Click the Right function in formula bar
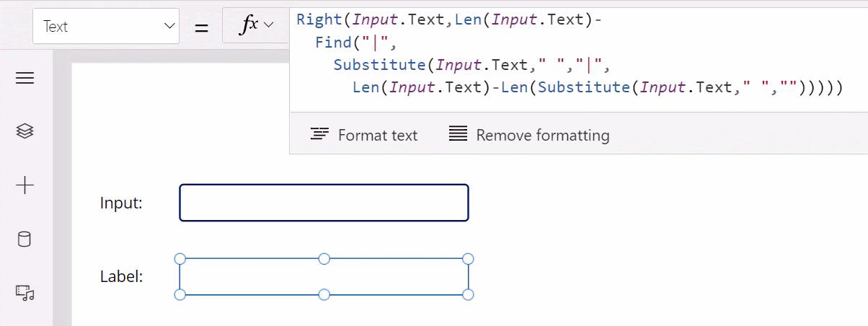The image size is (868, 326). (319, 20)
